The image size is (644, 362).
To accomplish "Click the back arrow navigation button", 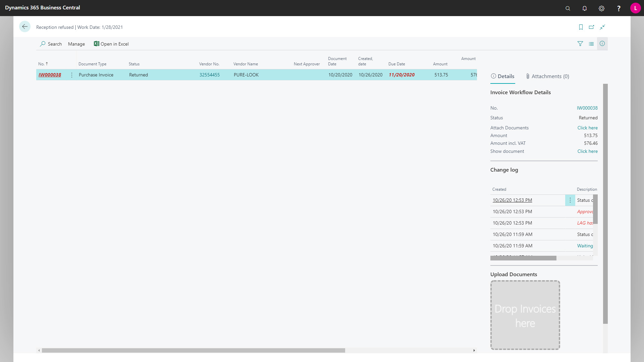I will (x=25, y=27).
